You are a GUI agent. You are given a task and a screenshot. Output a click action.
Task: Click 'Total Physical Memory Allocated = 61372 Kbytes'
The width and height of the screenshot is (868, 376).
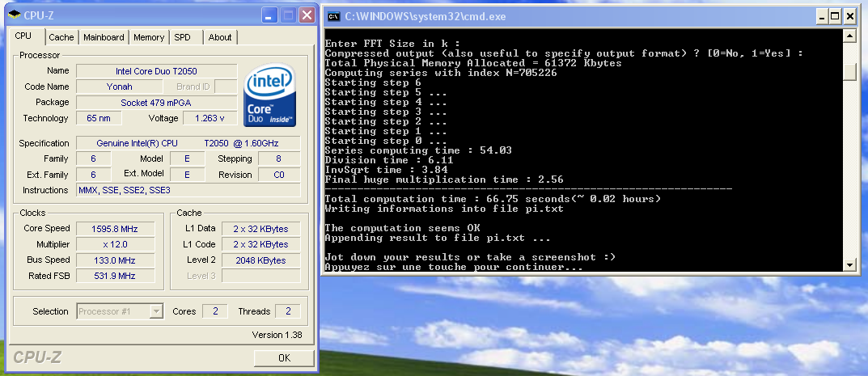(473, 63)
